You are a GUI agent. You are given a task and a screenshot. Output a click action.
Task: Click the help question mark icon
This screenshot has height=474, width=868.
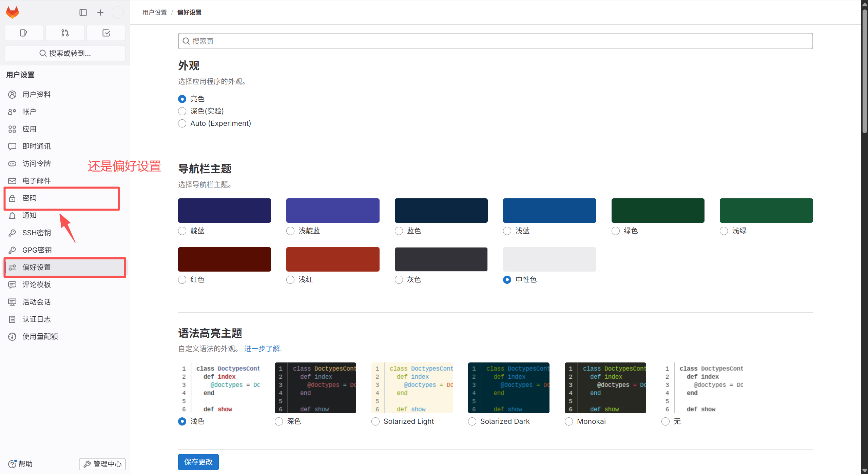(12, 463)
